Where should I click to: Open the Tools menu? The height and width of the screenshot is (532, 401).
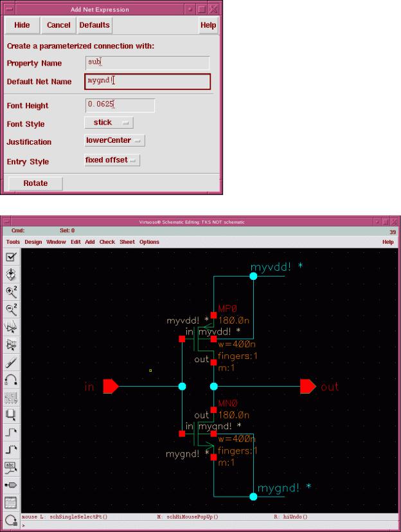click(13, 242)
